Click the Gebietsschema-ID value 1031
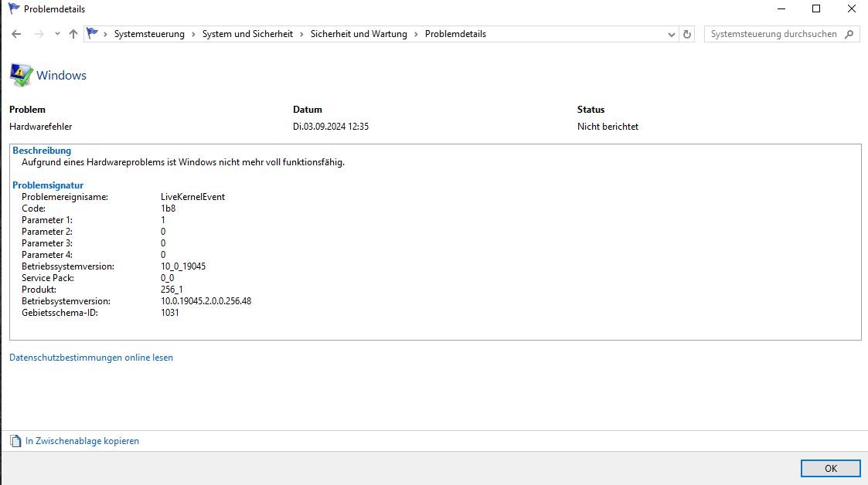The height and width of the screenshot is (485, 868). (x=170, y=313)
